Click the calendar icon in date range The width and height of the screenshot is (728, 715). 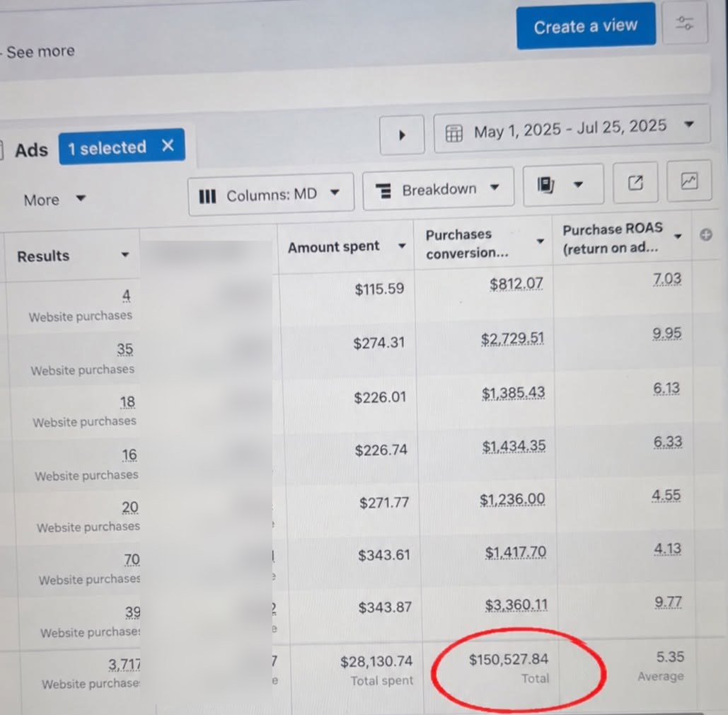[453, 134]
